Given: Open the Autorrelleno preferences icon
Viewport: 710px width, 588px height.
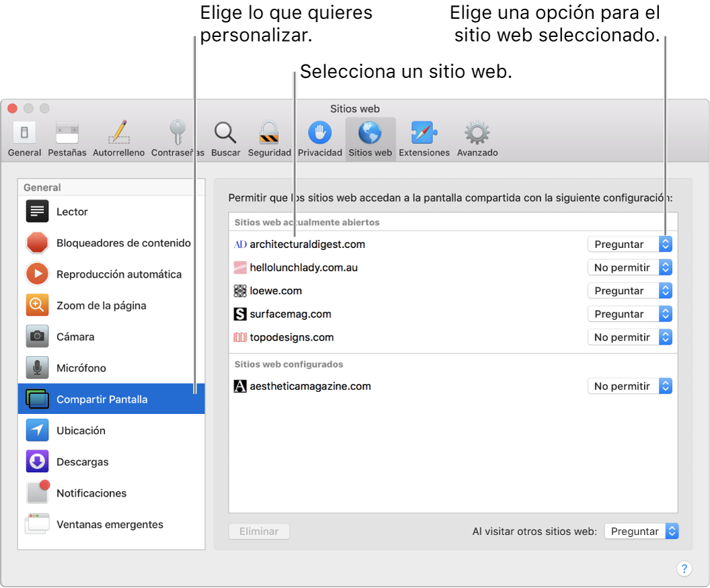Looking at the screenshot, I should (118, 132).
